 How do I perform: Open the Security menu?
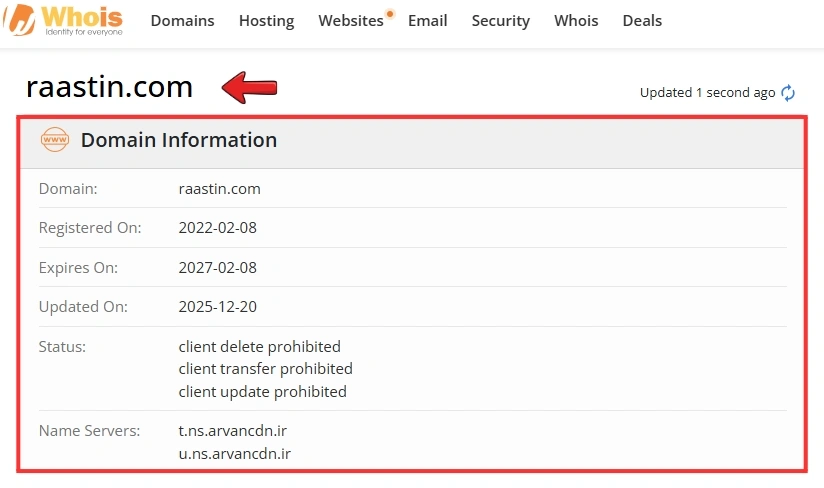coord(501,20)
